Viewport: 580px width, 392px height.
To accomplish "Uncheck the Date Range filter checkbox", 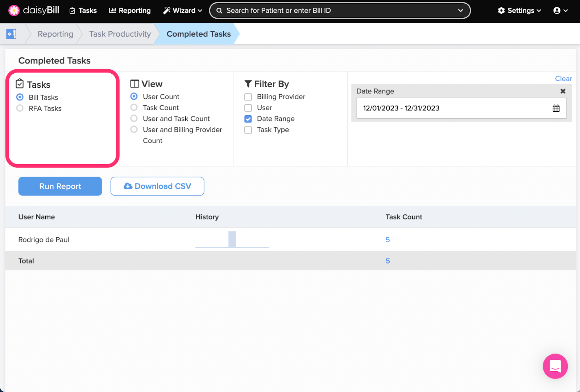I will point(248,119).
